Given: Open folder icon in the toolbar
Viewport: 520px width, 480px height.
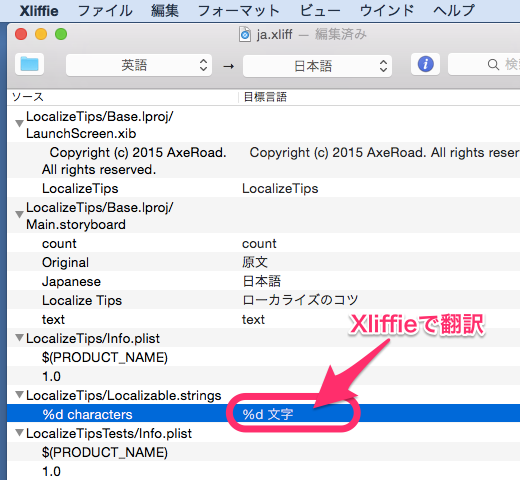Looking at the screenshot, I should pyautogui.click(x=30, y=64).
